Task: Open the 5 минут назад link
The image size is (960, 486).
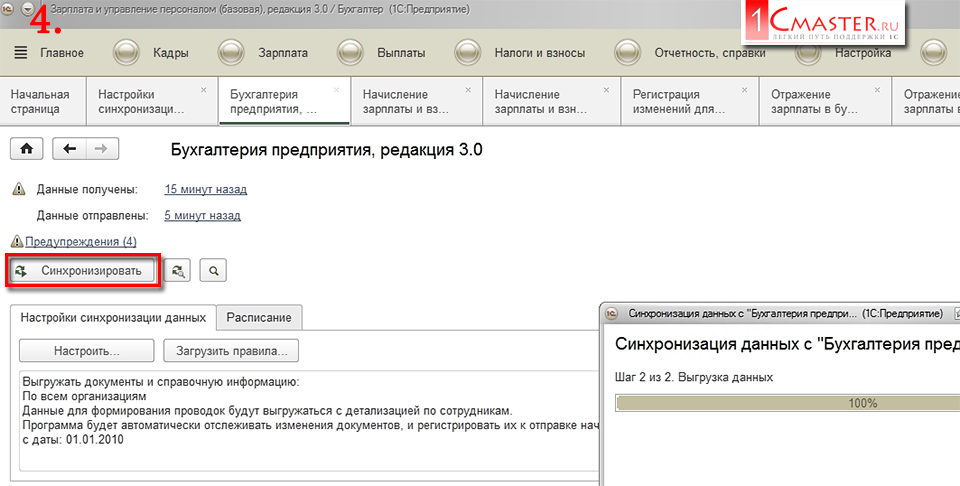Action: pyautogui.click(x=203, y=215)
